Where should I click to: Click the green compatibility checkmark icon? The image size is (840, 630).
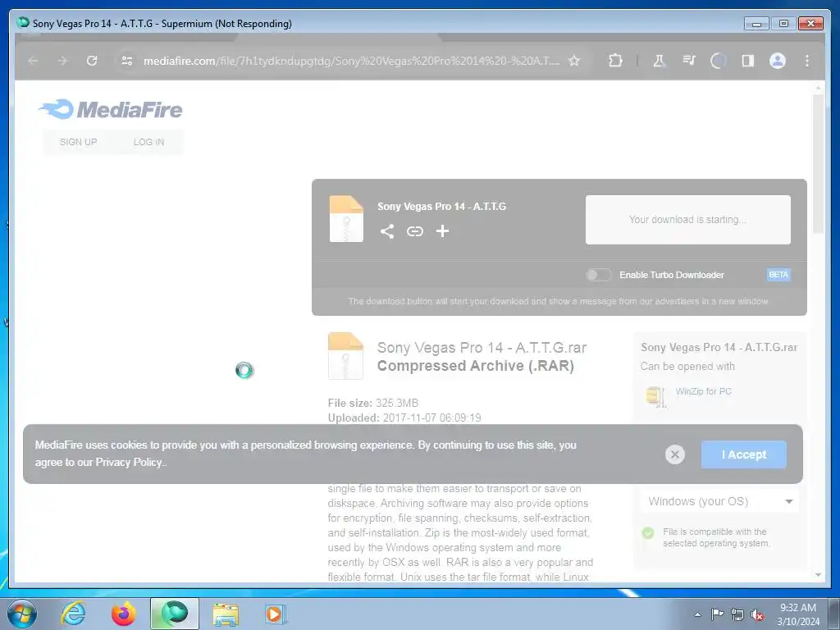[648, 533]
